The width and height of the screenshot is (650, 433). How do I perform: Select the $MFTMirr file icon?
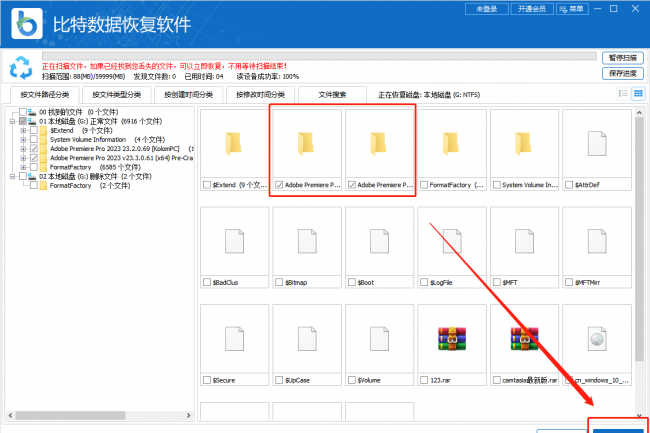coord(597,241)
